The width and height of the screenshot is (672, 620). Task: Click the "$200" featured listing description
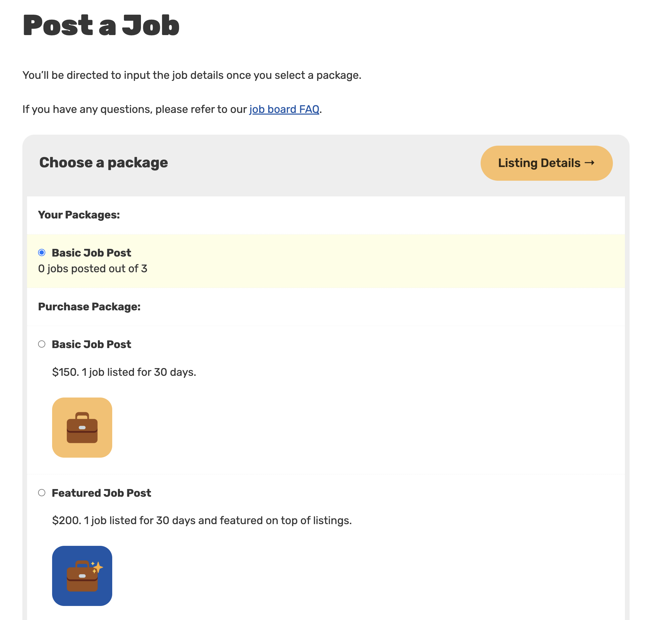tap(202, 521)
